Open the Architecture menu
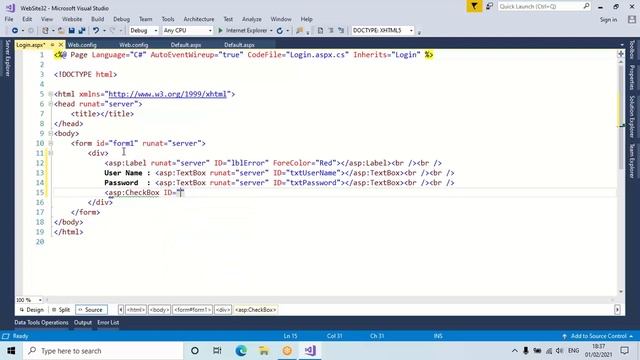 point(199,19)
